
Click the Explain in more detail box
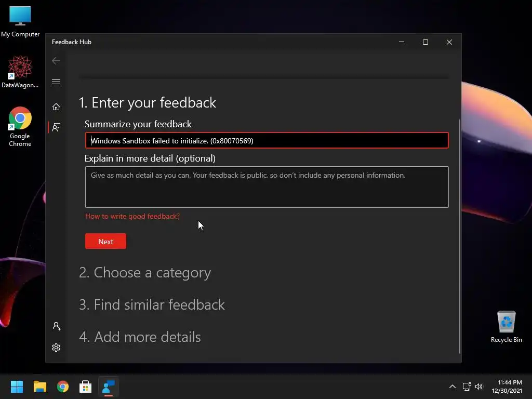(x=267, y=187)
